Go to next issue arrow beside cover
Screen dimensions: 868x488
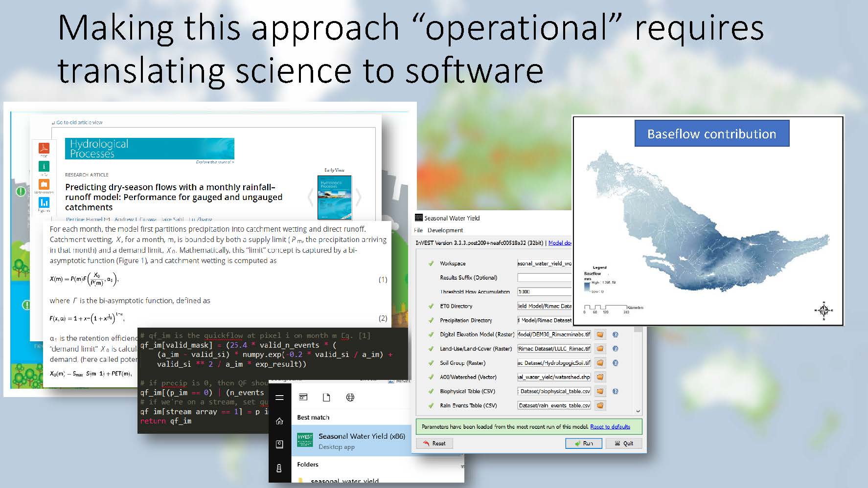[359, 197]
